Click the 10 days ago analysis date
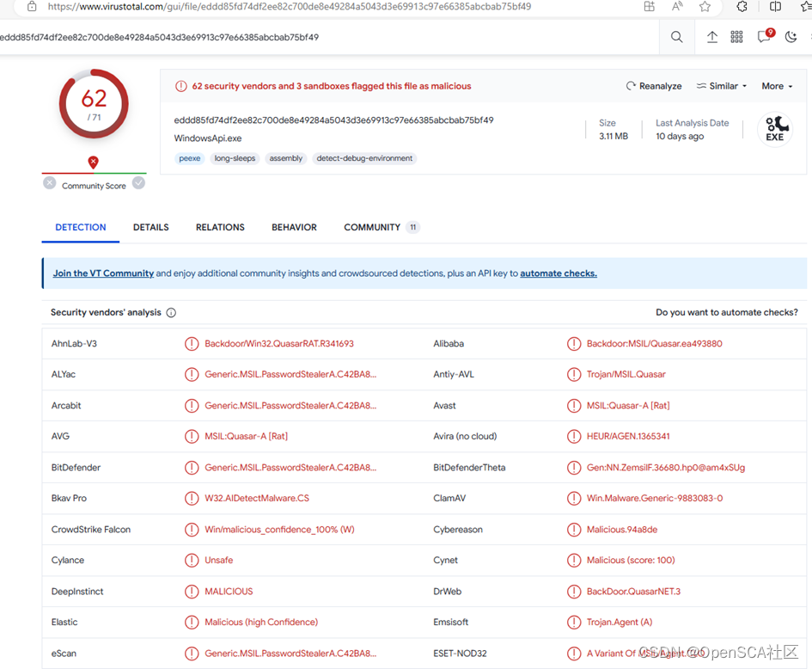 [x=680, y=136]
